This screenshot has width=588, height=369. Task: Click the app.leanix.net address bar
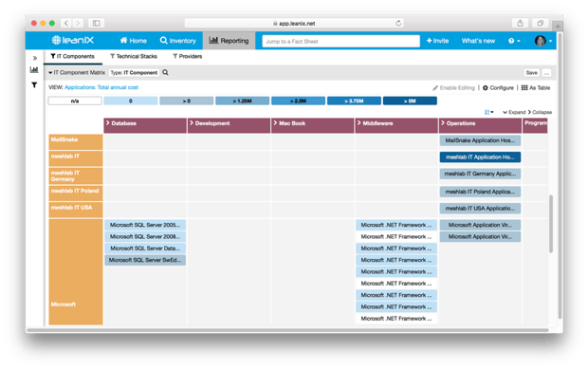tap(294, 24)
